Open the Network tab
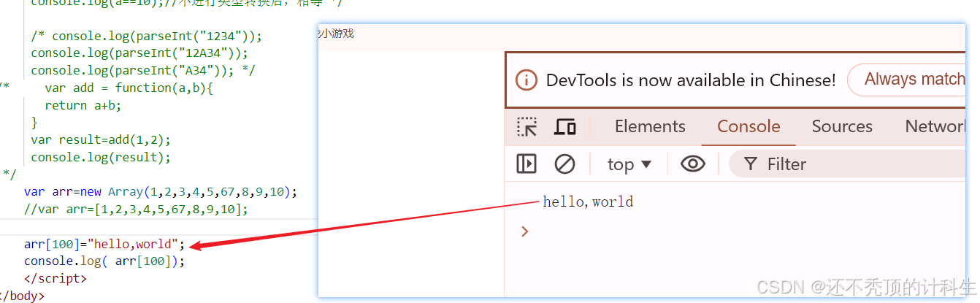 pos(935,126)
